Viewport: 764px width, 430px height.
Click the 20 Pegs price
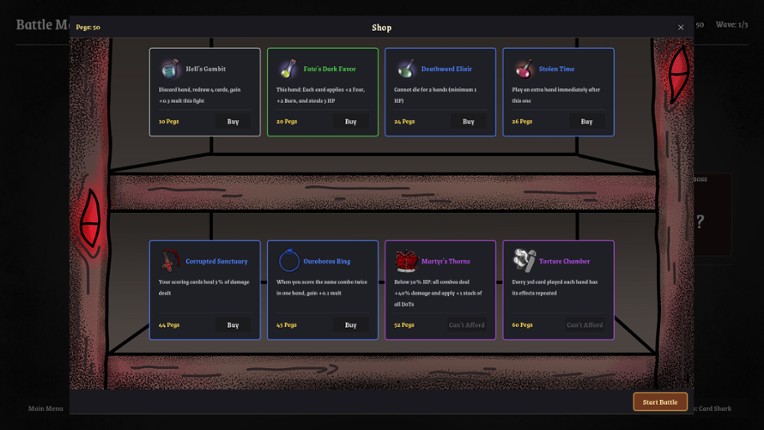coord(287,121)
